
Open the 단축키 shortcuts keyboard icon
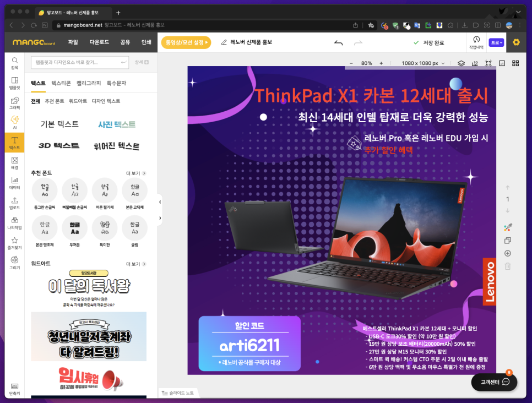pos(14,389)
